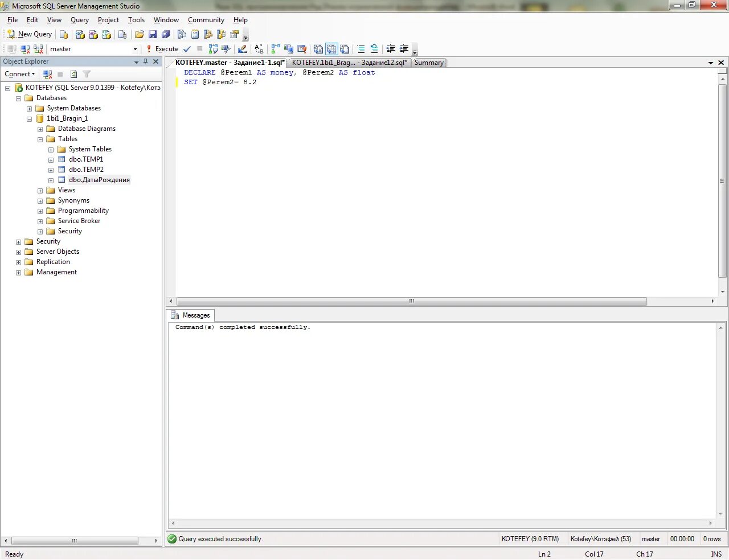Expand the Programmability folder
This screenshot has width=729, height=560.
click(x=40, y=211)
